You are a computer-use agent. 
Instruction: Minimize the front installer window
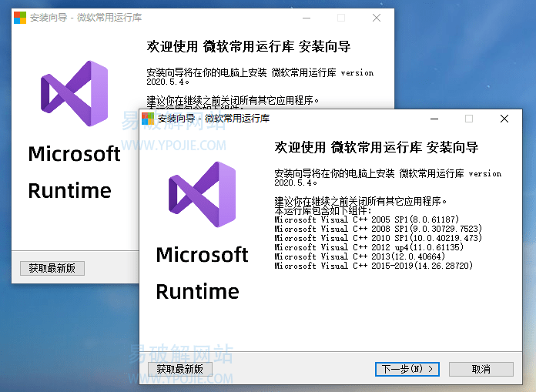pyautogui.click(x=434, y=119)
